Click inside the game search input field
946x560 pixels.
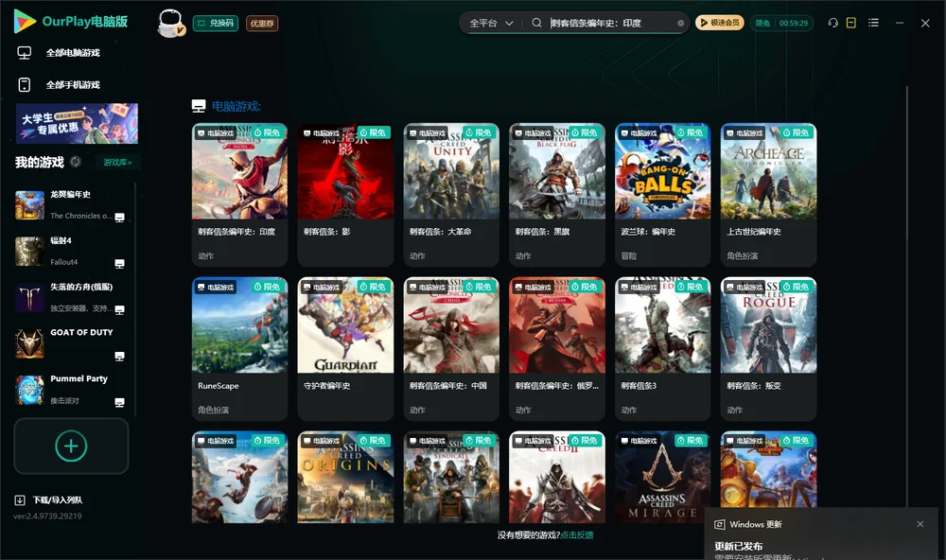(612, 23)
